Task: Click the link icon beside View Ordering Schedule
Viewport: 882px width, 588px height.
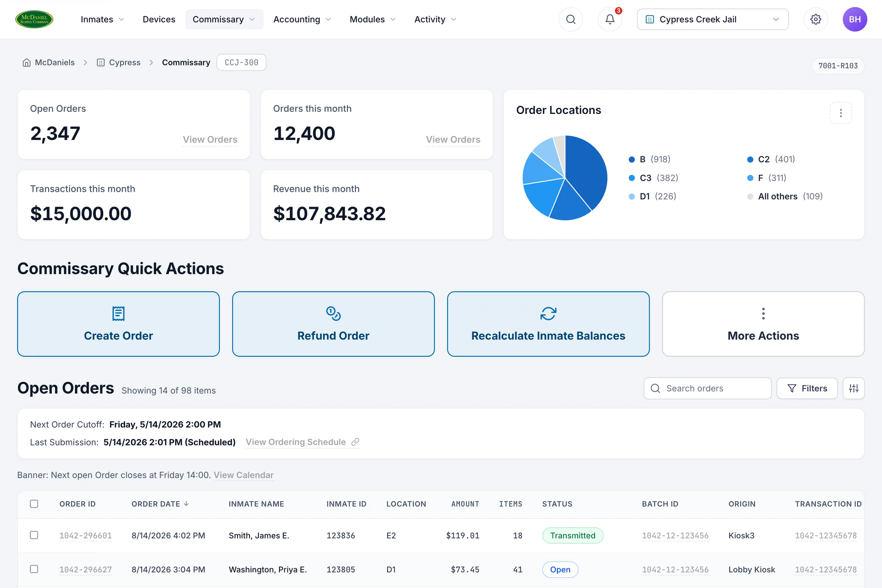Action: (x=355, y=442)
